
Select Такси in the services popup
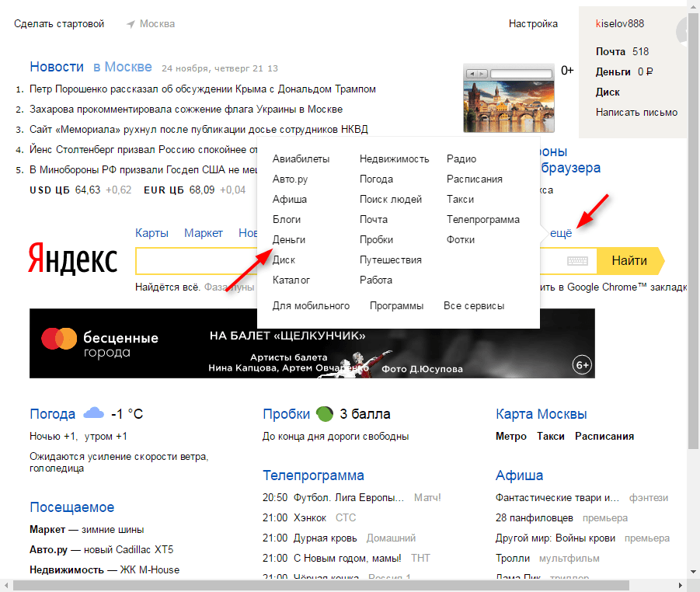[x=460, y=200]
